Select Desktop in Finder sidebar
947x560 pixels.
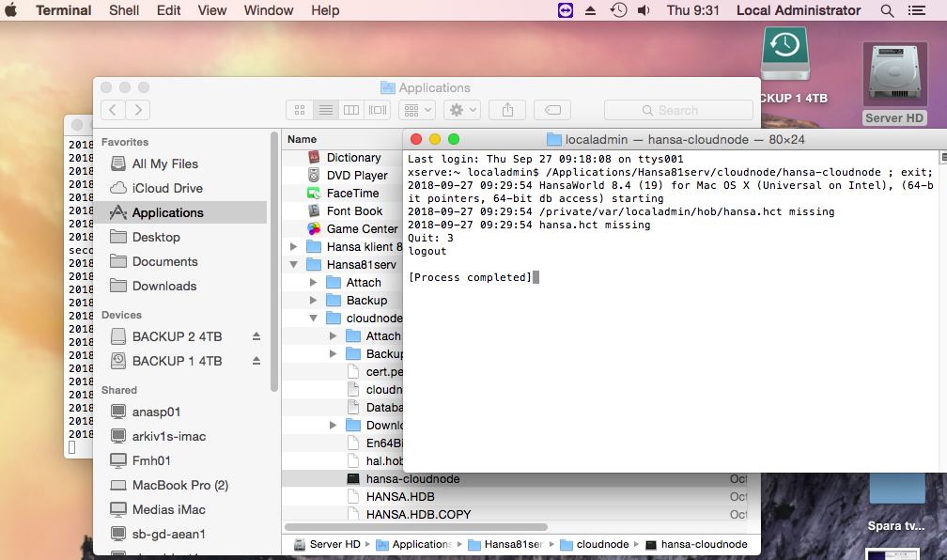pyautogui.click(x=182, y=238)
